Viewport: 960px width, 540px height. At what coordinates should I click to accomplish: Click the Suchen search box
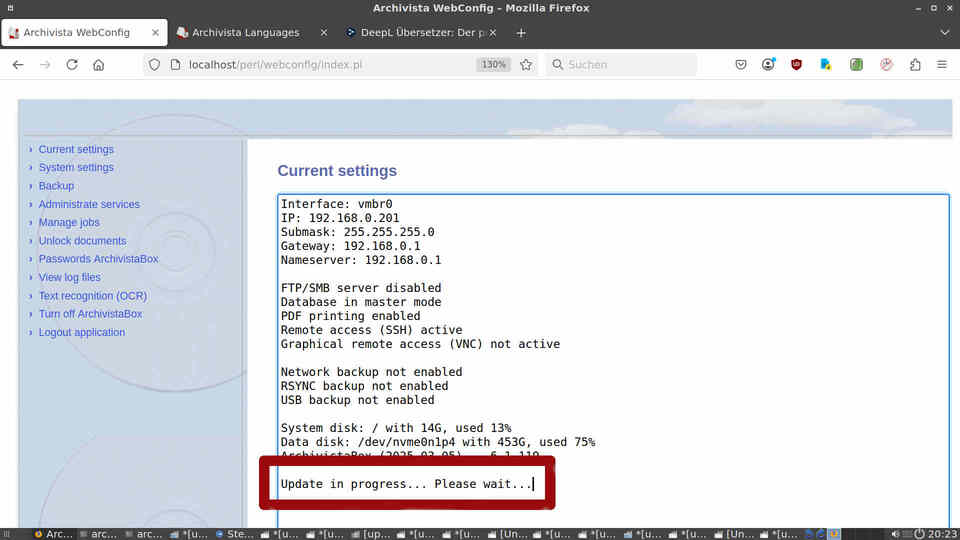(621, 64)
